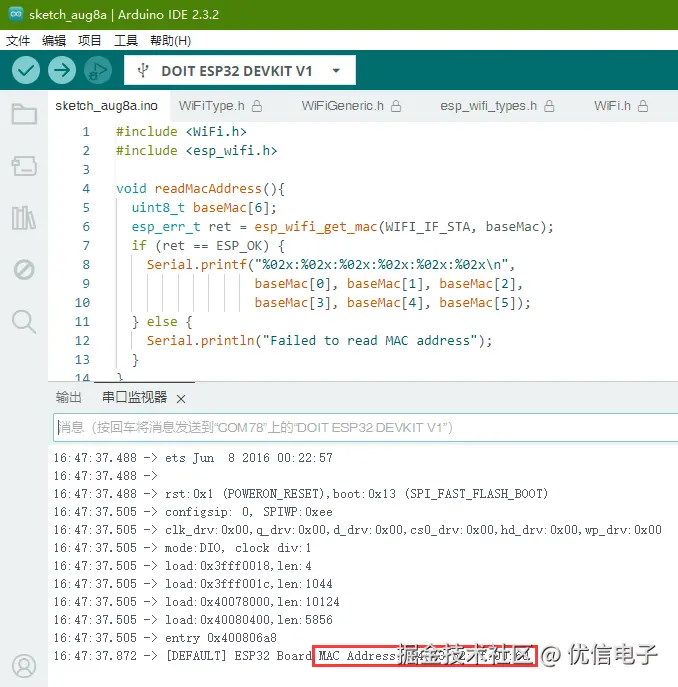The image size is (678, 687).
Task: Switch to the sketch_aug8a.ino tab
Action: click(x=106, y=106)
